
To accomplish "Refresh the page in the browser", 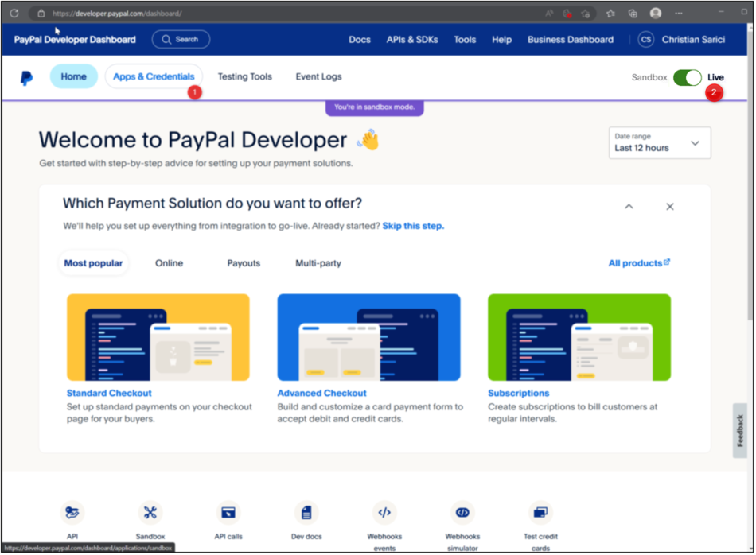I will 14,13.
